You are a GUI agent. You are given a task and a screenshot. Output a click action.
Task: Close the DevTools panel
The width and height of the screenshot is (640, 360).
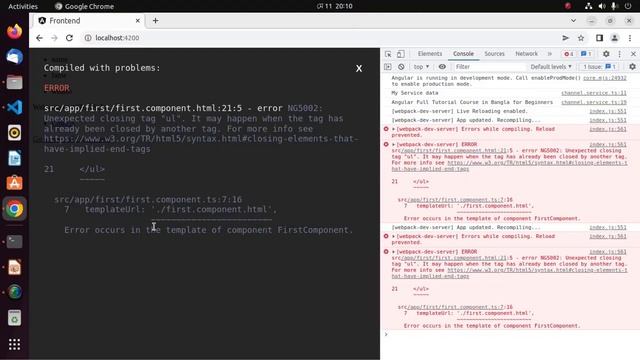(633, 54)
